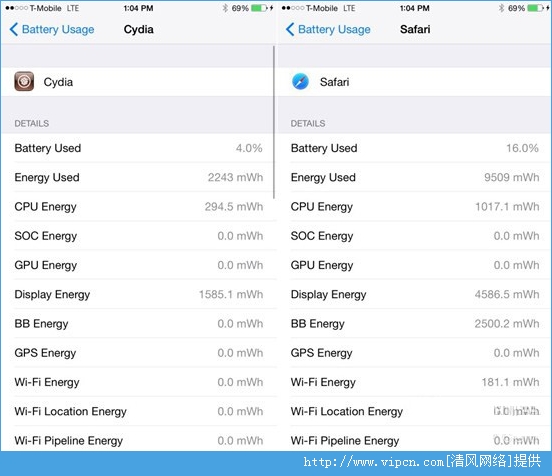
Task: Tap battery icon in Safari screen status bar
Action: 536,8
